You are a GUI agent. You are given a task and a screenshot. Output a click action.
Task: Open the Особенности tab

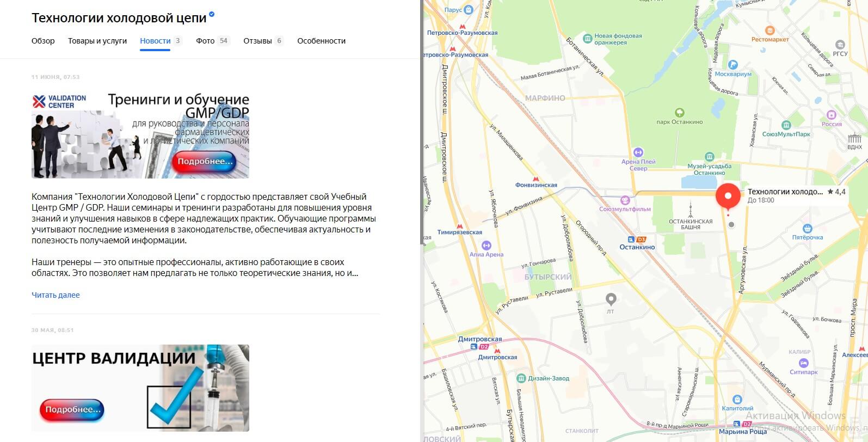pyautogui.click(x=321, y=41)
